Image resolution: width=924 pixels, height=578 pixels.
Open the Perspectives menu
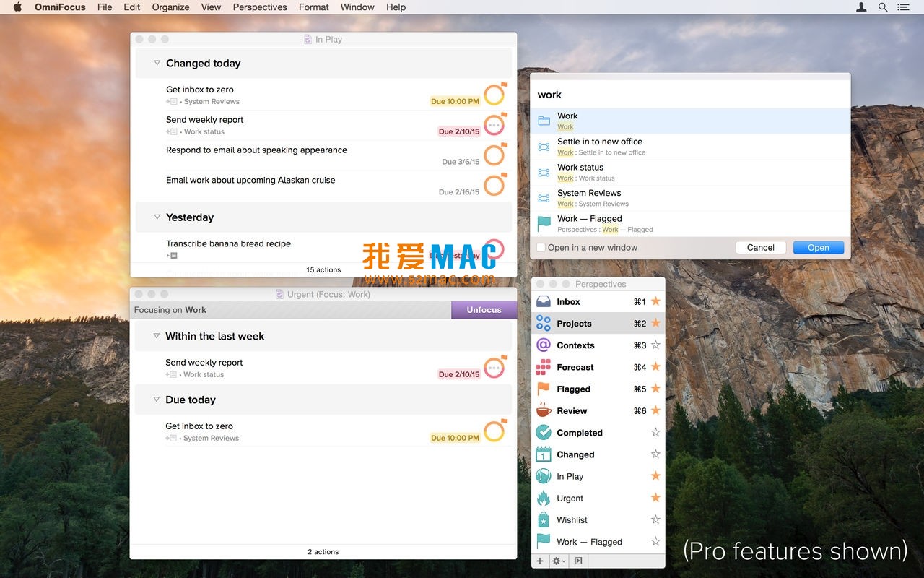coord(260,7)
